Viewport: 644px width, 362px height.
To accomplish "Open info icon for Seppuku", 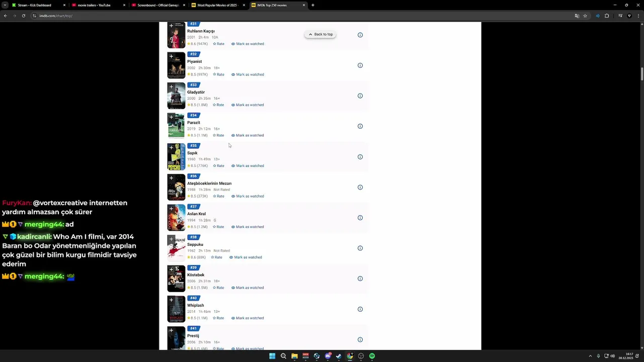I will 360,248.
